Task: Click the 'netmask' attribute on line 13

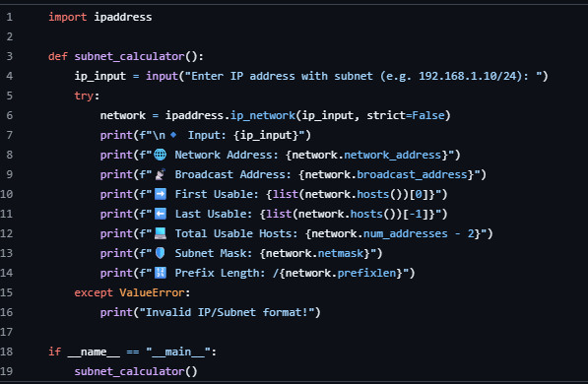Action: tap(341, 253)
